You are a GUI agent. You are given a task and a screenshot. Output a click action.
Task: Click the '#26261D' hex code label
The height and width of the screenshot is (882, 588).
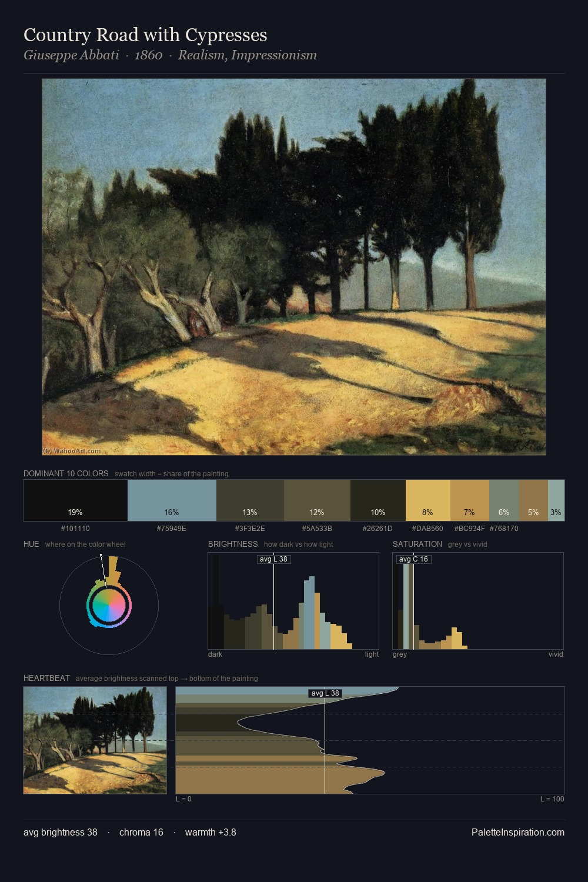click(377, 529)
